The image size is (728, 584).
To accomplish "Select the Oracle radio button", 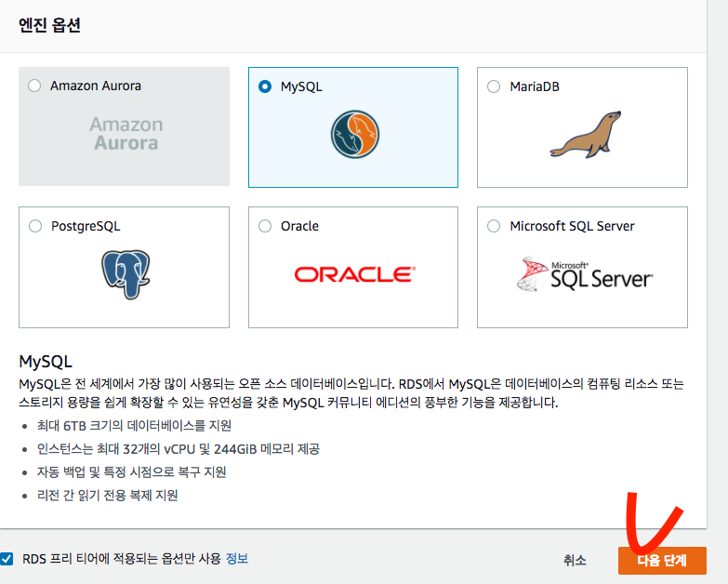I will pyautogui.click(x=265, y=226).
